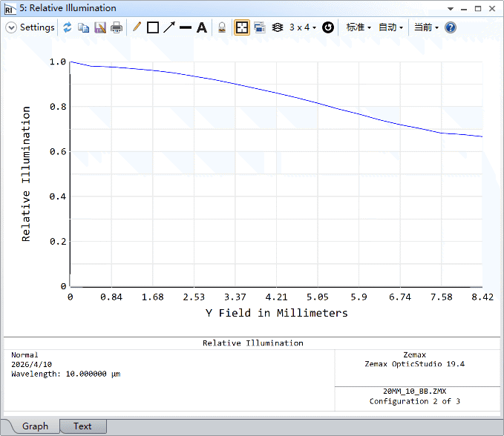This screenshot has height=436, width=504.
Task: Save the graph with Save As icon
Action: pyautogui.click(x=100, y=27)
